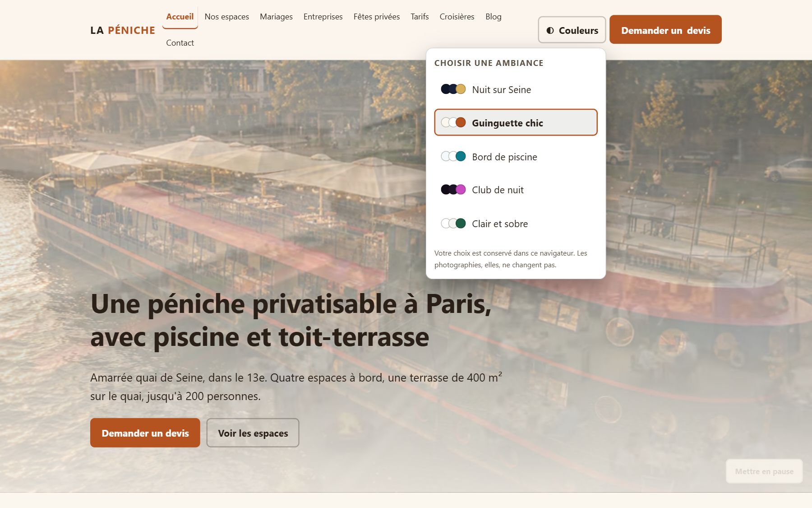Image resolution: width=812 pixels, height=508 pixels.
Task: Open the Croisières section
Action: pos(457,17)
